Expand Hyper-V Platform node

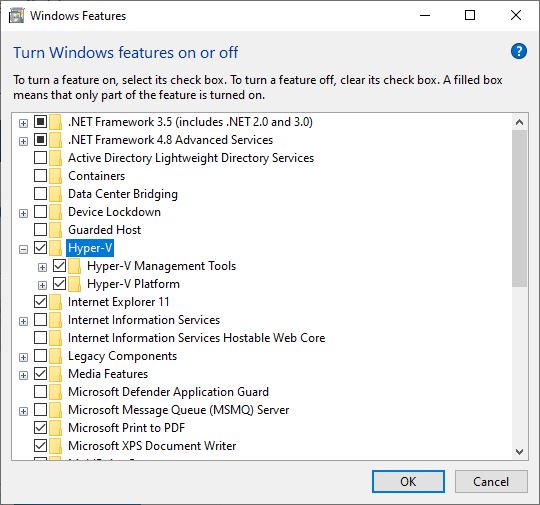point(42,285)
